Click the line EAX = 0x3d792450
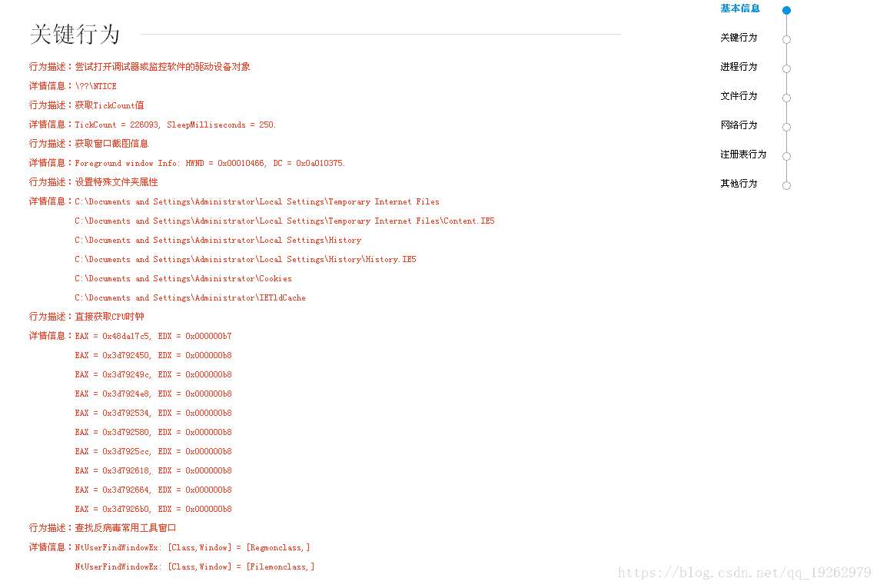880x588 pixels. (x=153, y=355)
